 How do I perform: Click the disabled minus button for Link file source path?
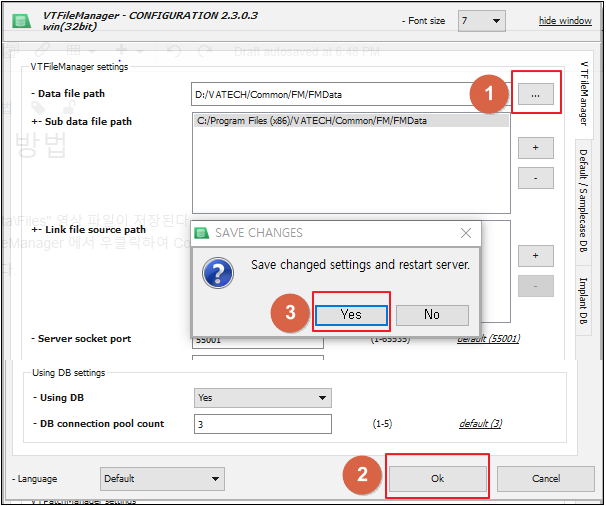[535, 286]
